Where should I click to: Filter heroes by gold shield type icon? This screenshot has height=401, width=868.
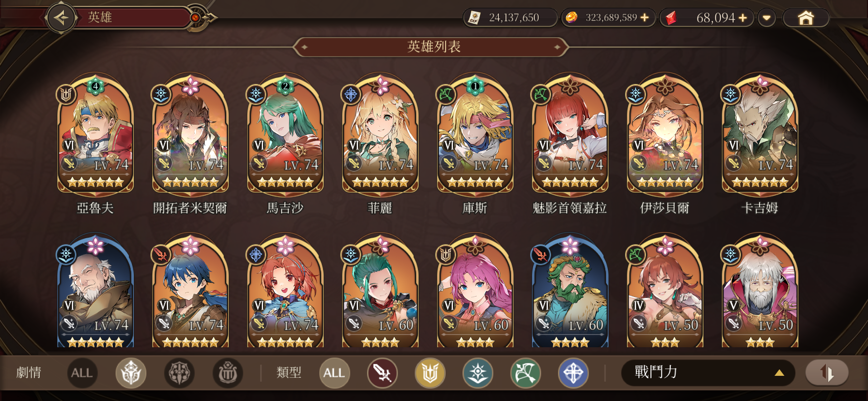point(430,373)
